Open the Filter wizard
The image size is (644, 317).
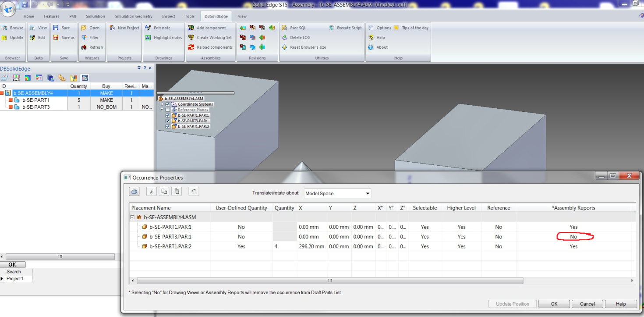90,38
